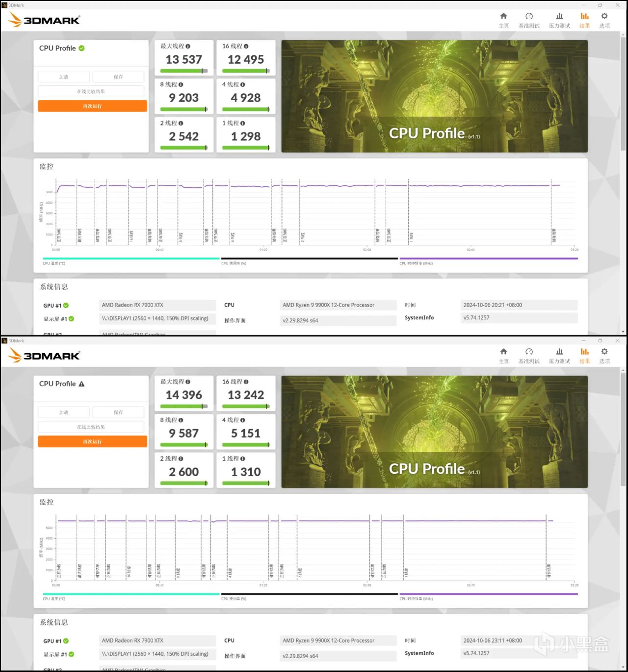Click green score bar under 14 396
628x672 pixels.
click(184, 406)
